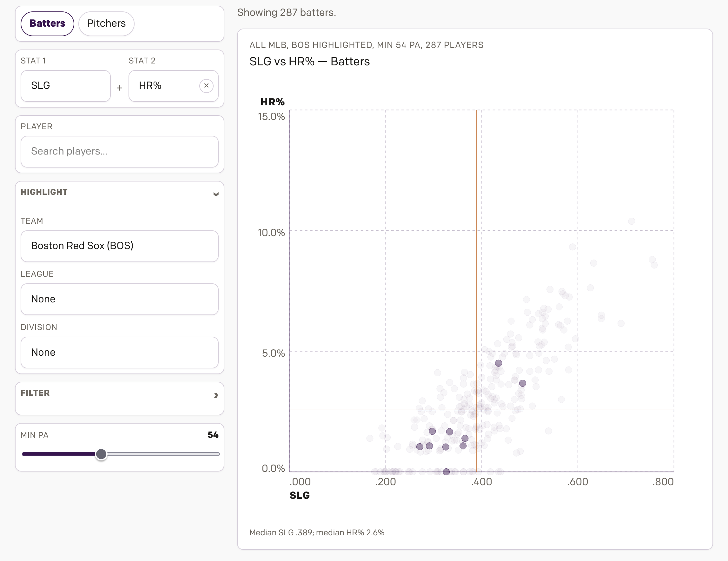This screenshot has width=728, height=561.
Task: Click the plus sign between stat selectors
Action: 119,88
